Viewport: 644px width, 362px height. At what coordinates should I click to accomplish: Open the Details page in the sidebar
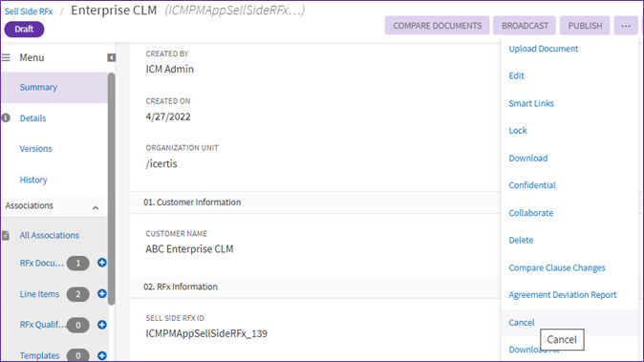coord(33,118)
